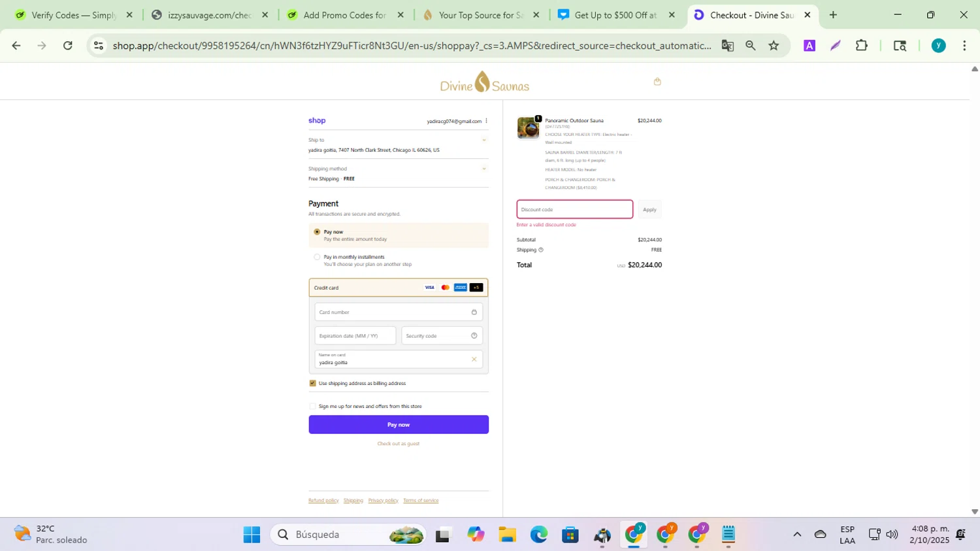Image resolution: width=980 pixels, height=551 pixels.
Task: Close the Checkout - Divine Saunas tab
Action: click(808, 15)
